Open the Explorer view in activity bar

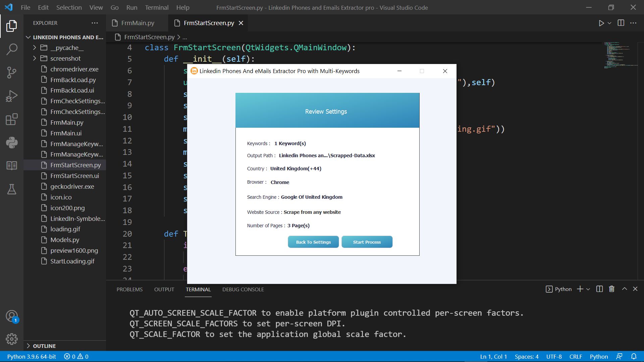[x=12, y=26]
